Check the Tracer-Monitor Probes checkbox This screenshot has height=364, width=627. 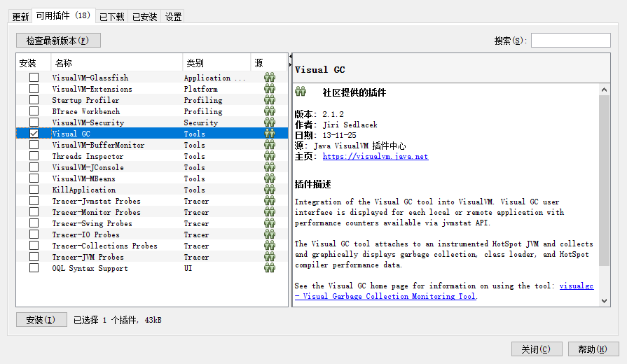tap(34, 212)
